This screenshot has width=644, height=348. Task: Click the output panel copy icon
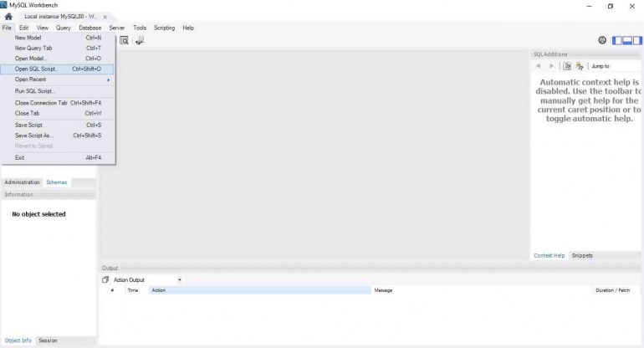click(105, 279)
